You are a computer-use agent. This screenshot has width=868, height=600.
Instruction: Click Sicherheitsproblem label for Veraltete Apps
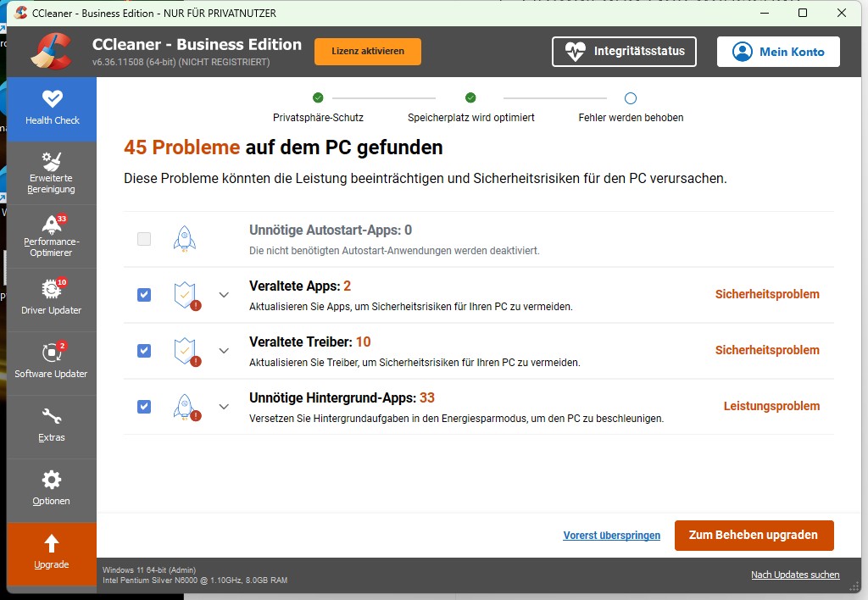[767, 294]
